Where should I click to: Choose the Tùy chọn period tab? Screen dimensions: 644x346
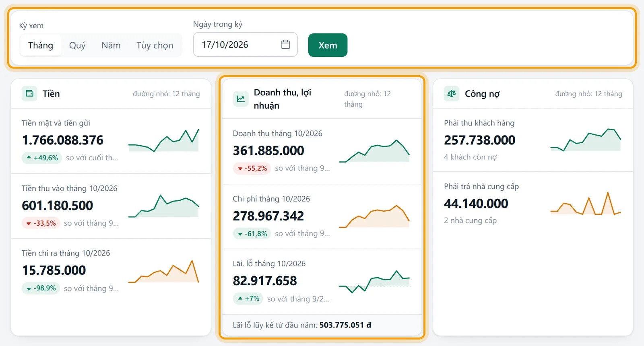tap(155, 45)
